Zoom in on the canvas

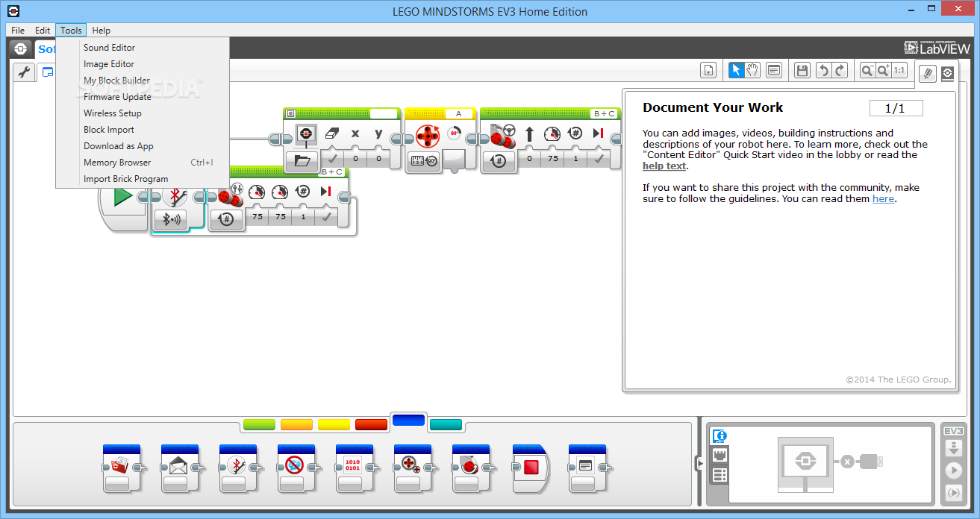883,70
